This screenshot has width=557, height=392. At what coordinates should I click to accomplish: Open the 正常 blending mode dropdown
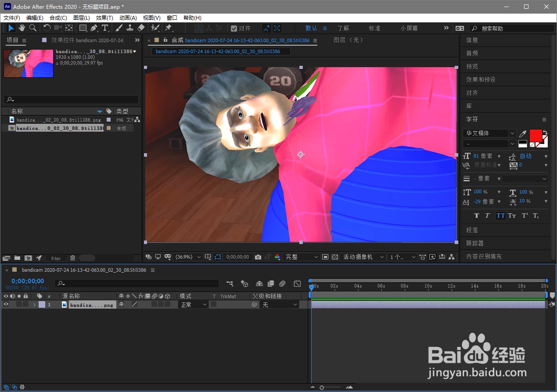coord(194,304)
